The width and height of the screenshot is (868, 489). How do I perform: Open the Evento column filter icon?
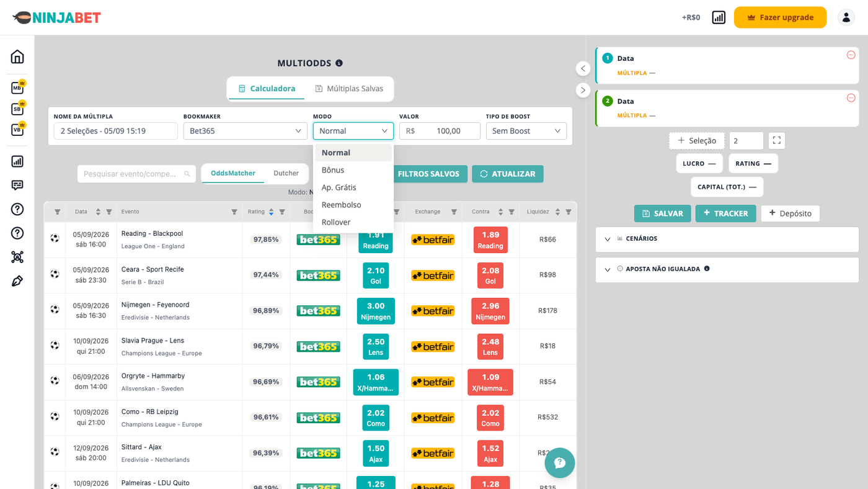coord(234,212)
